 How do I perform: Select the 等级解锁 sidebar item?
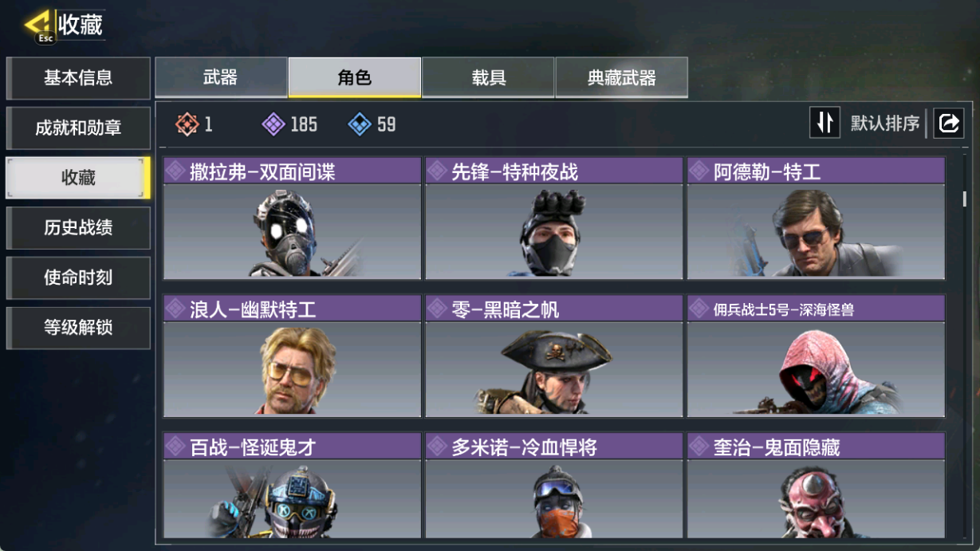(78, 328)
